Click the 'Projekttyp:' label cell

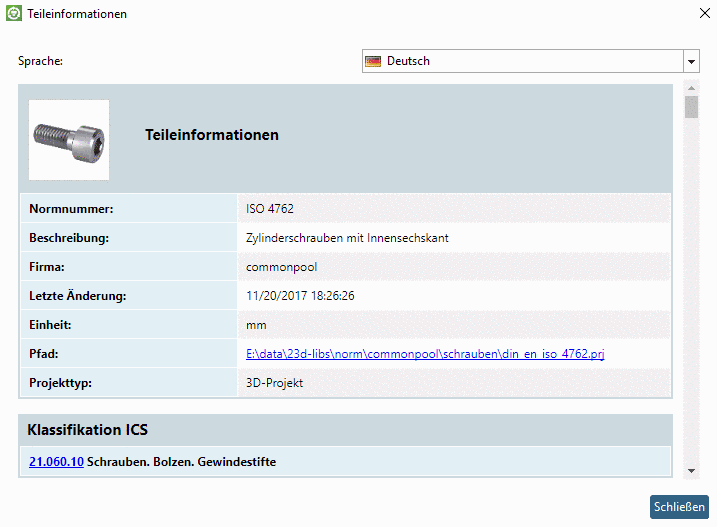[x=128, y=382]
